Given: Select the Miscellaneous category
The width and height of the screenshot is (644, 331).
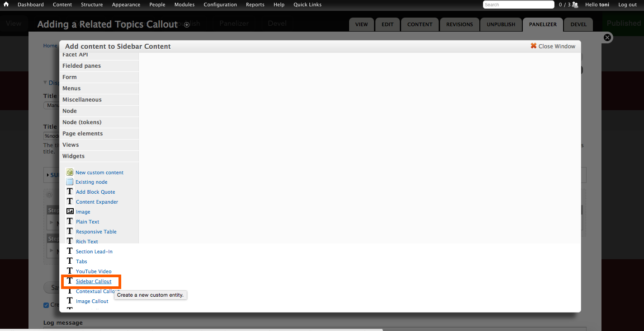Looking at the screenshot, I should tap(99, 100).
